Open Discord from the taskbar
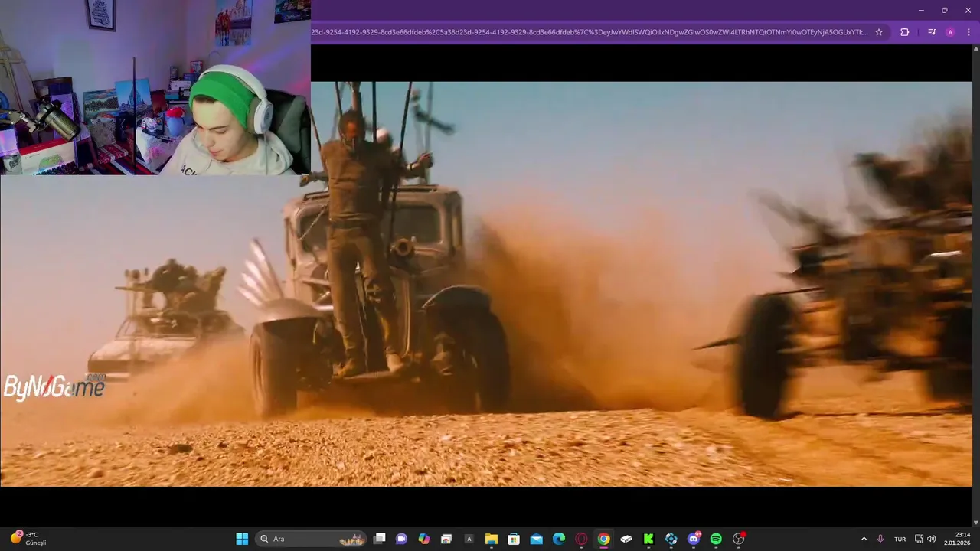 click(x=694, y=539)
